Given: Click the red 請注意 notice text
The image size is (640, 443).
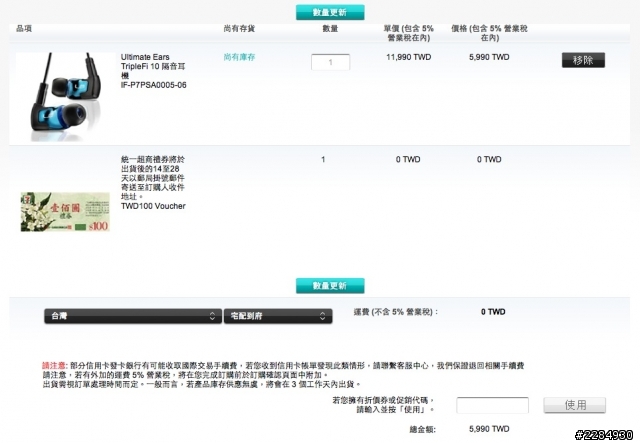Looking at the screenshot, I should [54, 365].
